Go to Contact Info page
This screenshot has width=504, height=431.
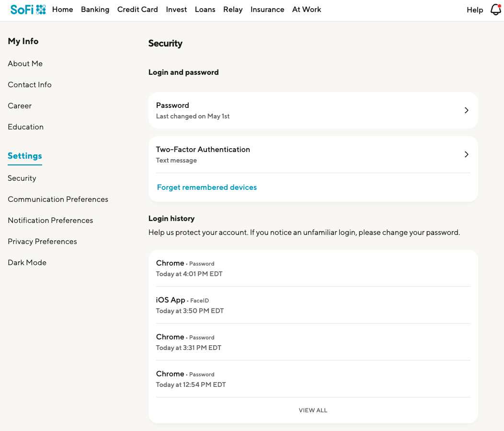coord(30,85)
